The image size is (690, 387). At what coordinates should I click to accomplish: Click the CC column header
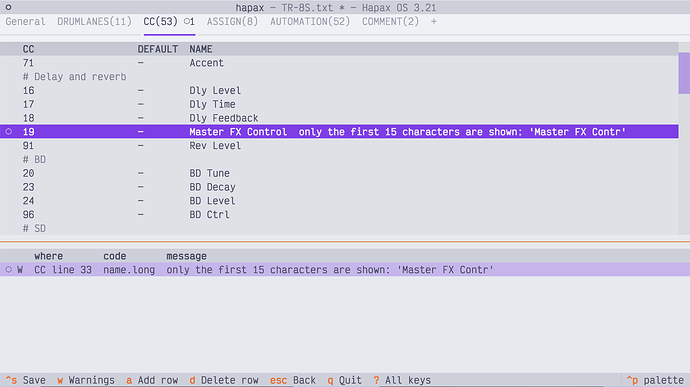[x=29, y=49]
